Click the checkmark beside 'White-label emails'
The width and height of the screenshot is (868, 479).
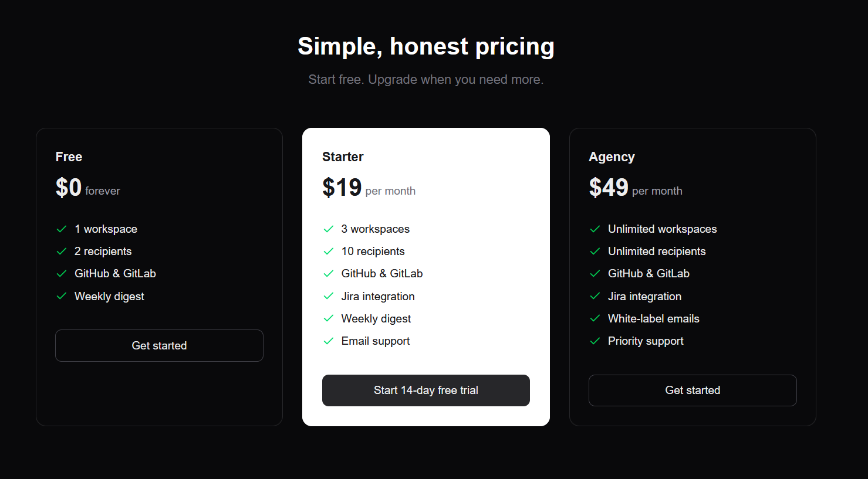tap(595, 318)
